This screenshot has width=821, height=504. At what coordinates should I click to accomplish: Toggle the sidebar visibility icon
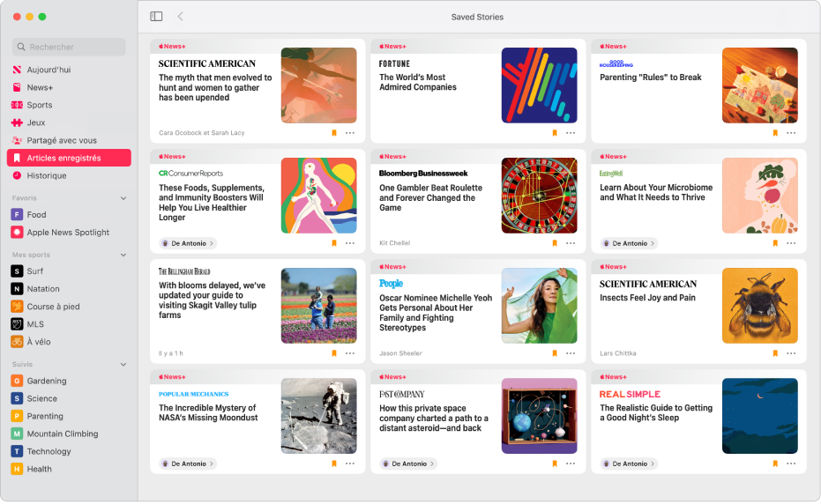(x=156, y=16)
